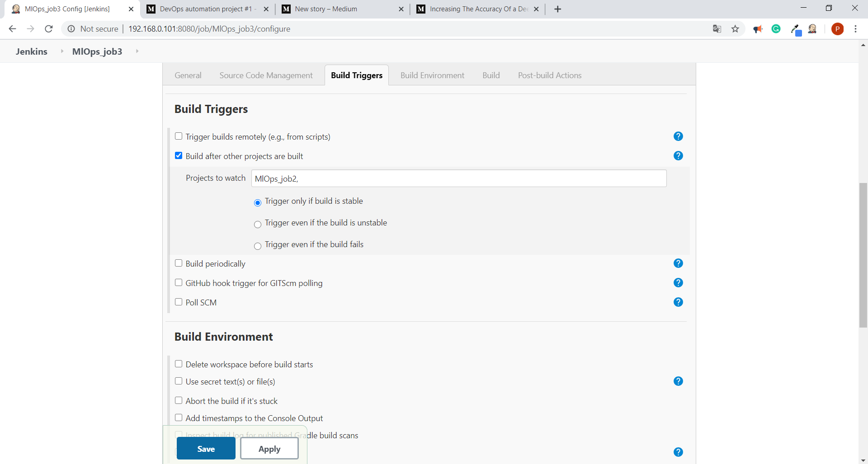The height and width of the screenshot is (464, 868).
Task: Select Trigger even if the build fails
Action: [x=258, y=246]
